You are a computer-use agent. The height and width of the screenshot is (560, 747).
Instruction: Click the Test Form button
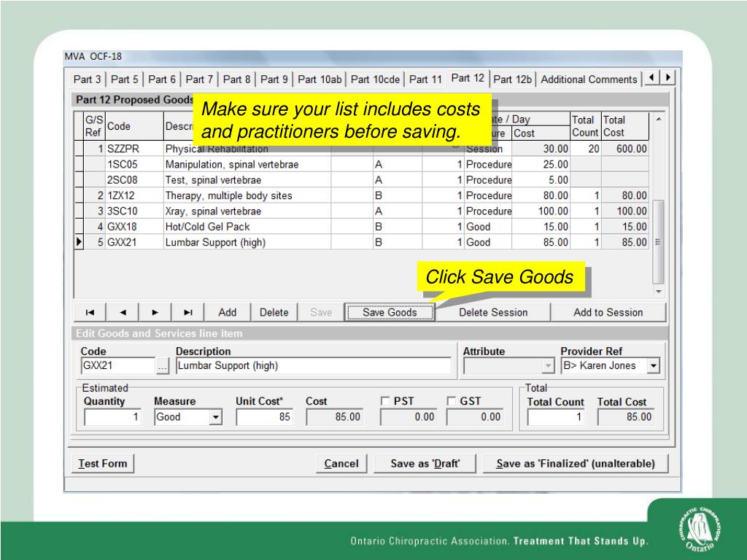(103, 463)
